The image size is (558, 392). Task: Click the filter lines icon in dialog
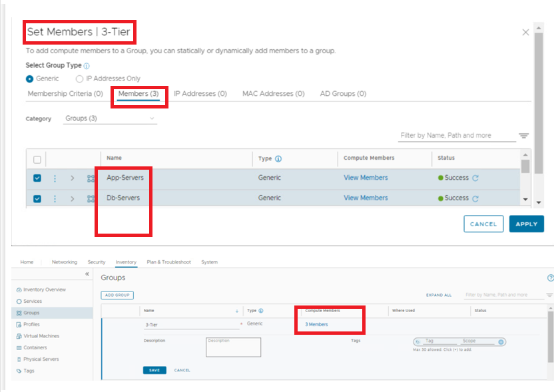523,136
